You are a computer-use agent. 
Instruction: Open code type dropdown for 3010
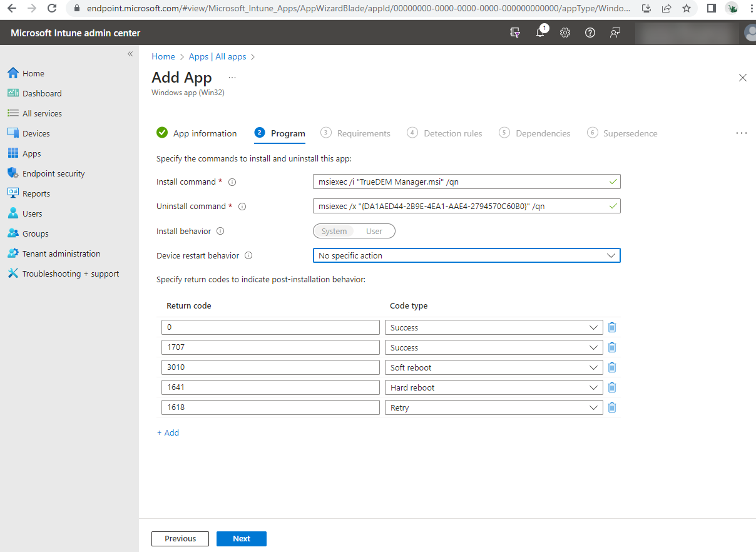tap(493, 368)
